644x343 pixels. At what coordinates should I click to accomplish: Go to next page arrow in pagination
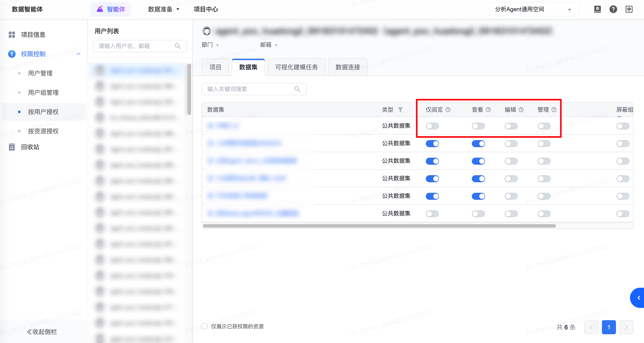[626, 327]
